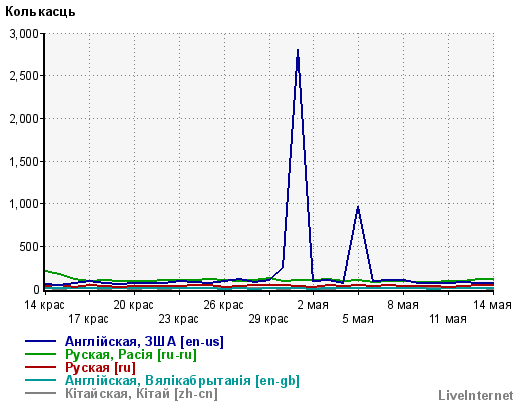The image size is (520, 405).
Task: Click the red ru legend line swatch
Action: 40,367
